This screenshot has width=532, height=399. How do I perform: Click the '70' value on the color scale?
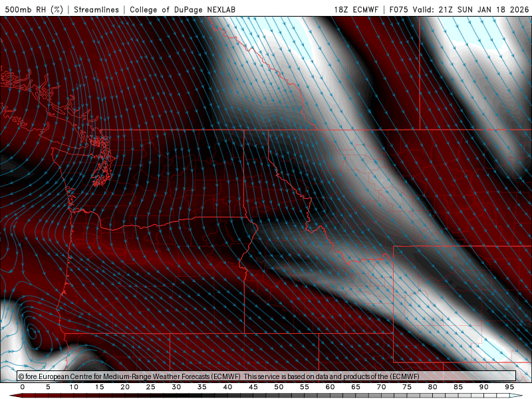click(x=381, y=387)
